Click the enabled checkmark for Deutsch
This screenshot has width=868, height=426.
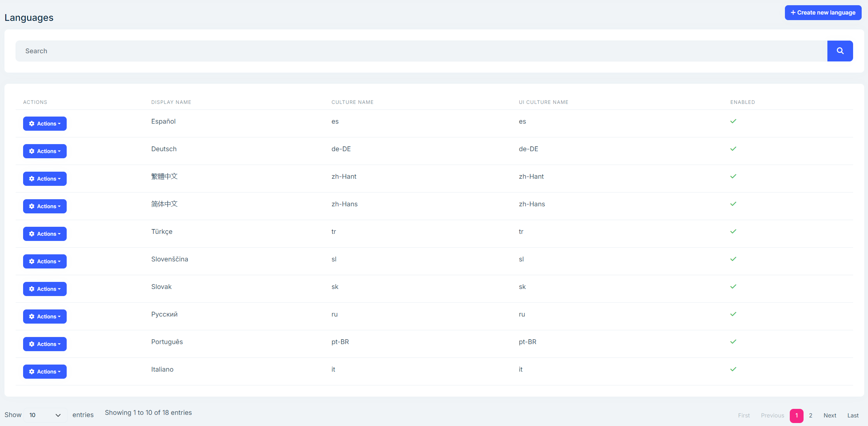pos(733,149)
